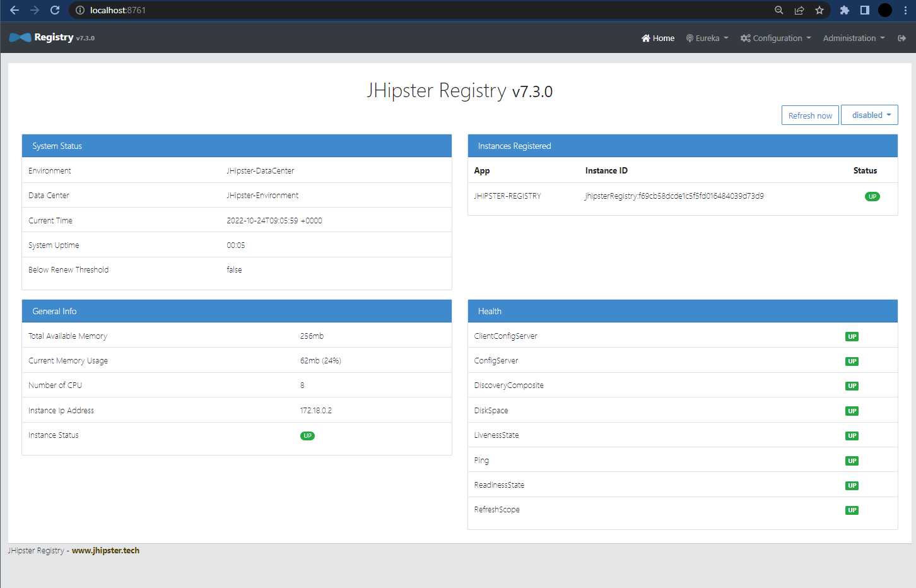Click the System Uptime value 00:05
The image size is (916, 588).
click(x=236, y=245)
